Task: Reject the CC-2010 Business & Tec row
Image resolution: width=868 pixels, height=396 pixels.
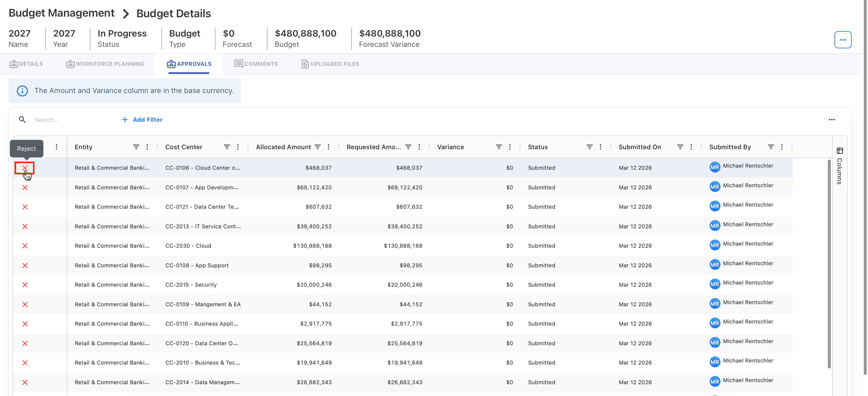Action: coord(24,363)
